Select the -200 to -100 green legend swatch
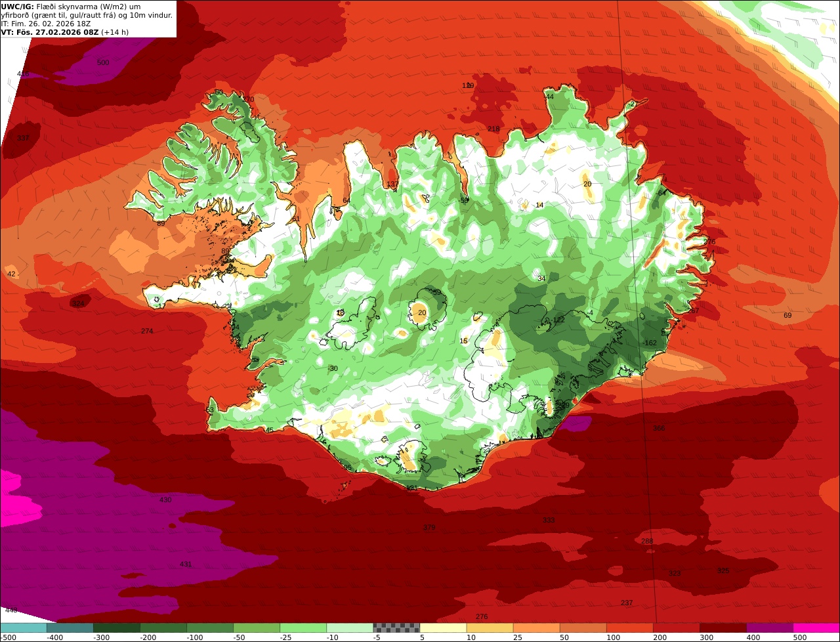This screenshot has width=840, height=642. (163, 628)
